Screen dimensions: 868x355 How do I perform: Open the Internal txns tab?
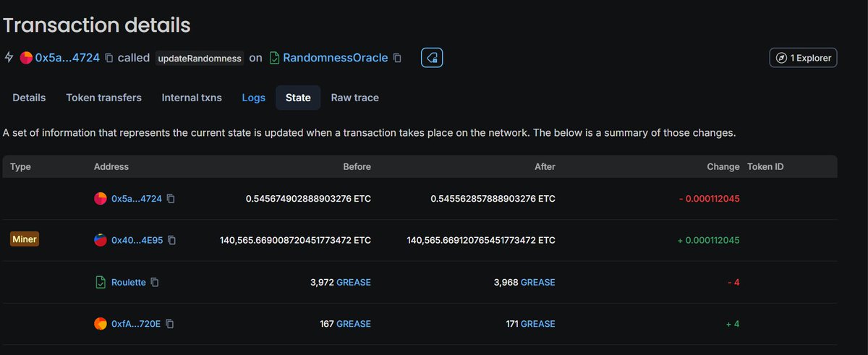click(x=192, y=98)
